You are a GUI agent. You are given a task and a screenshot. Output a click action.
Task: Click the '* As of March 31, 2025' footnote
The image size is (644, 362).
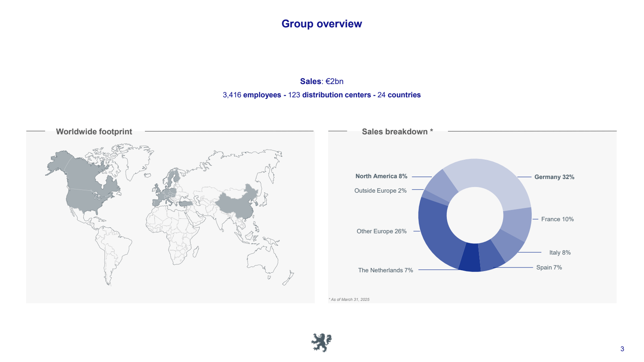pos(349,299)
